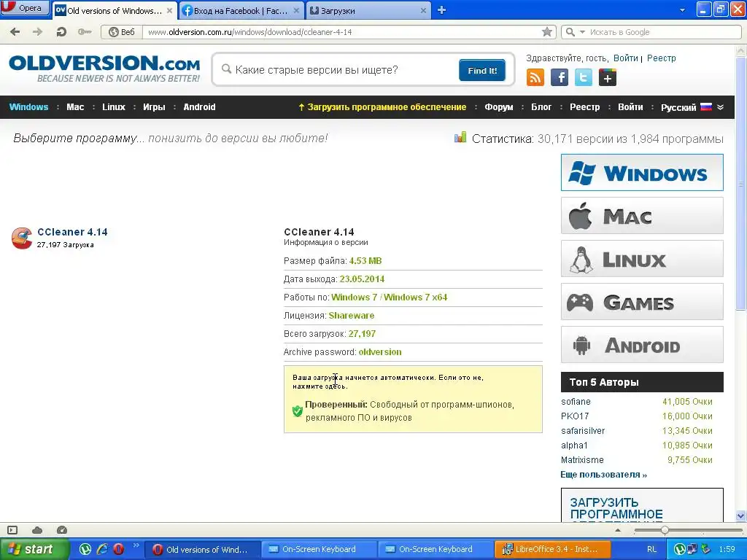The width and height of the screenshot is (747, 560).
Task: Open the RSS feed icon
Action: [x=535, y=77]
